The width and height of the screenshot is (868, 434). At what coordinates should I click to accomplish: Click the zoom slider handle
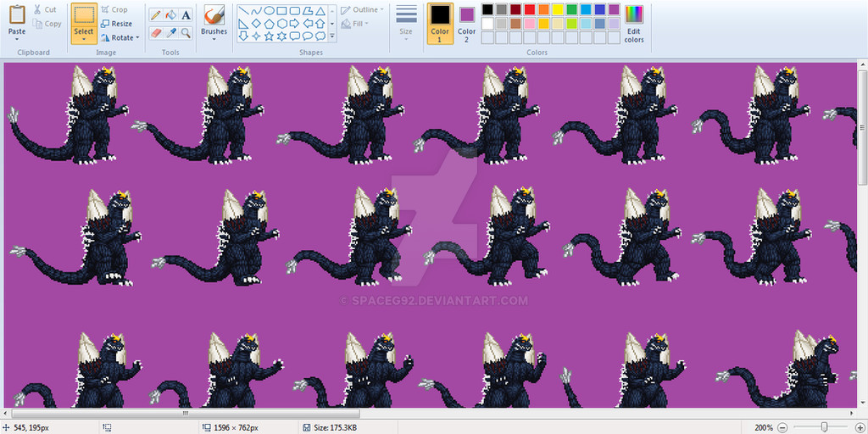825,427
